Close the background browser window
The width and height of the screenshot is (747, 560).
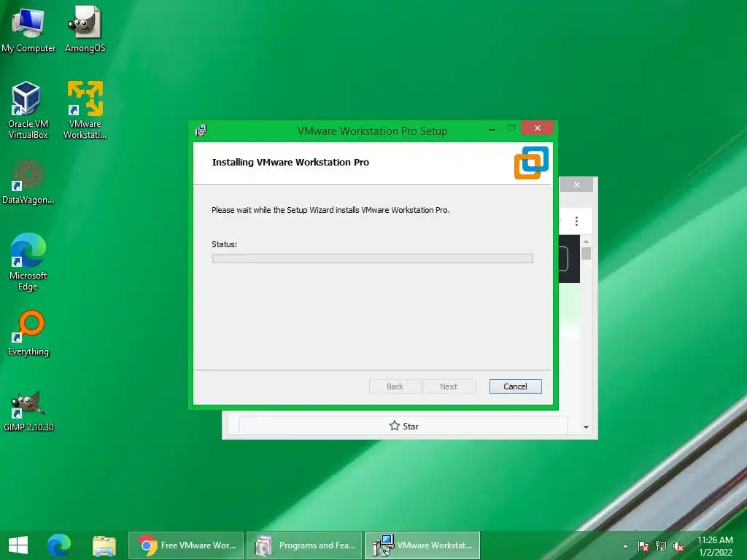576,184
